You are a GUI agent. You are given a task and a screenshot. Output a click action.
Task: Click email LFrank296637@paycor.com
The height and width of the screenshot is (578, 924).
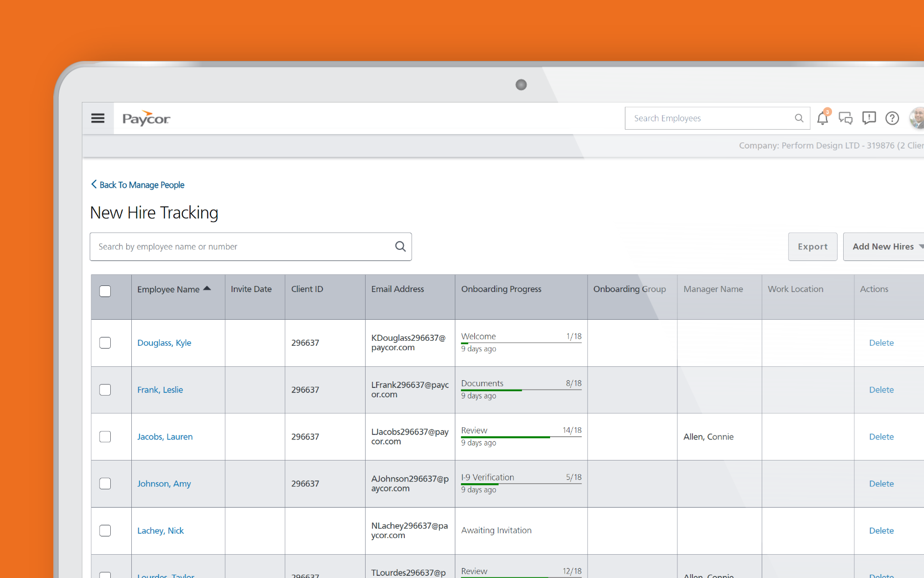410,390
